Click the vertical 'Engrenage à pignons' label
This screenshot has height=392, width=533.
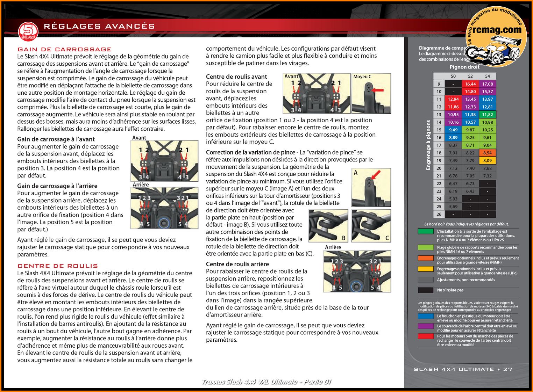click(x=428, y=145)
